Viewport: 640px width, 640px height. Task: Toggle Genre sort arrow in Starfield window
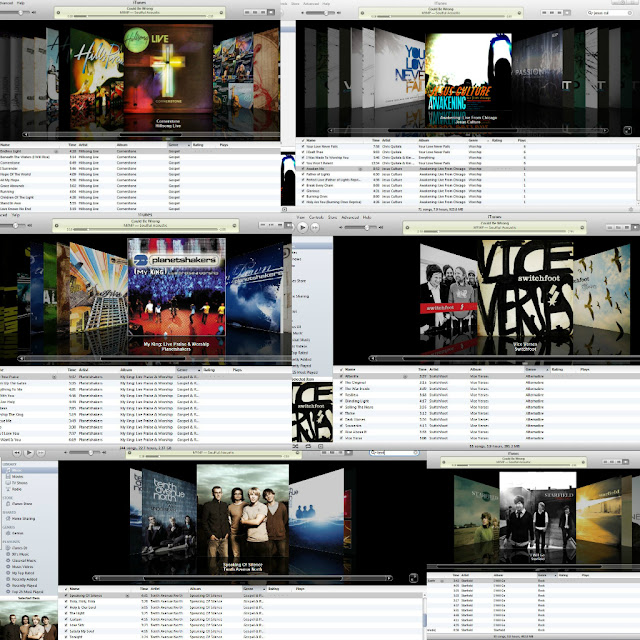coord(555,575)
